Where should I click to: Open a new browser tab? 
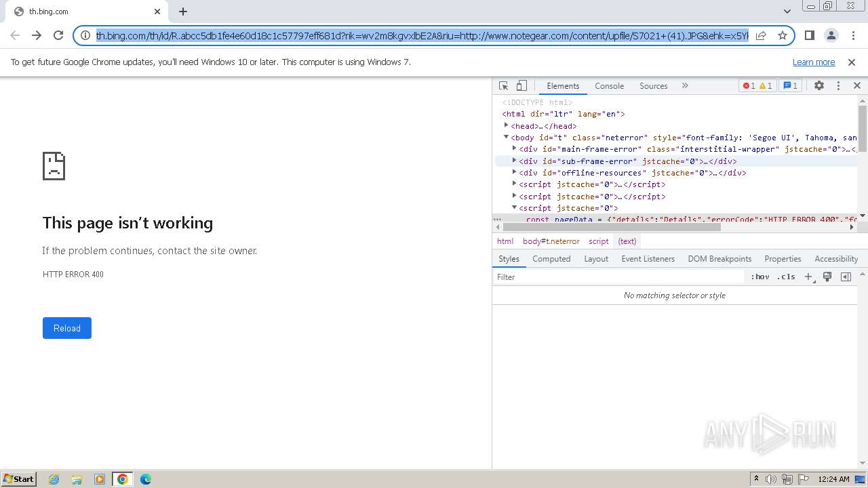point(183,12)
